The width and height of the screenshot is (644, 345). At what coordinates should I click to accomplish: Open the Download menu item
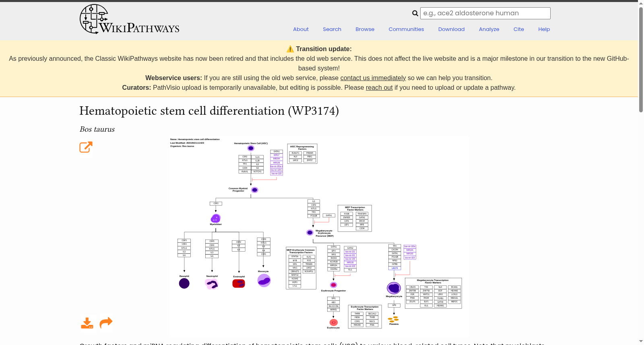451,29
